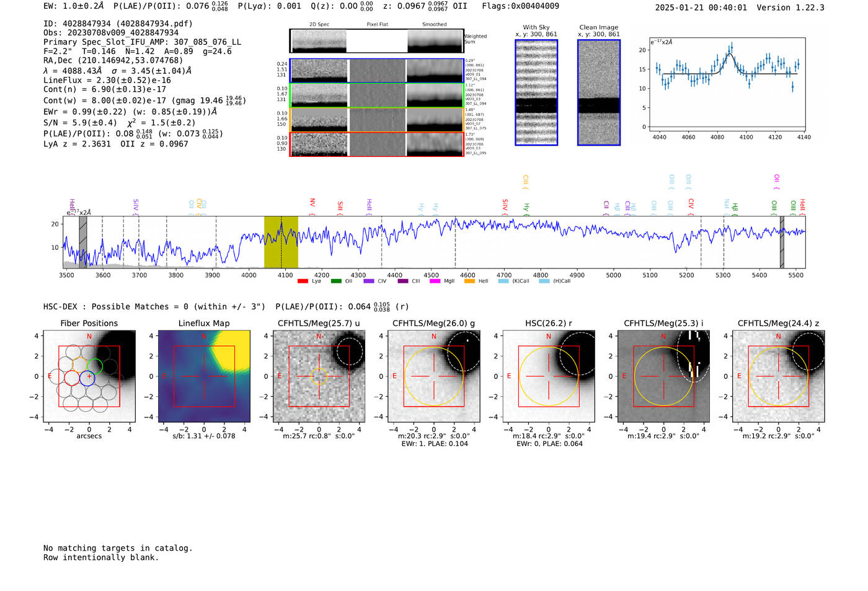Select the 'Obs: 20230708v009_4028847934' line
The image size is (868, 591).
[x=111, y=33]
